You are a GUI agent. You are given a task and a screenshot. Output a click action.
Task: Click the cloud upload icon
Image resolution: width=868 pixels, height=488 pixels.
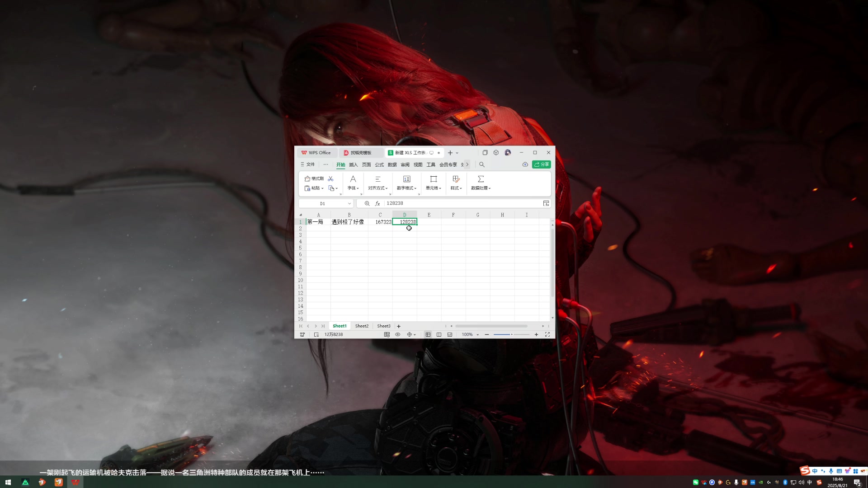pos(525,164)
